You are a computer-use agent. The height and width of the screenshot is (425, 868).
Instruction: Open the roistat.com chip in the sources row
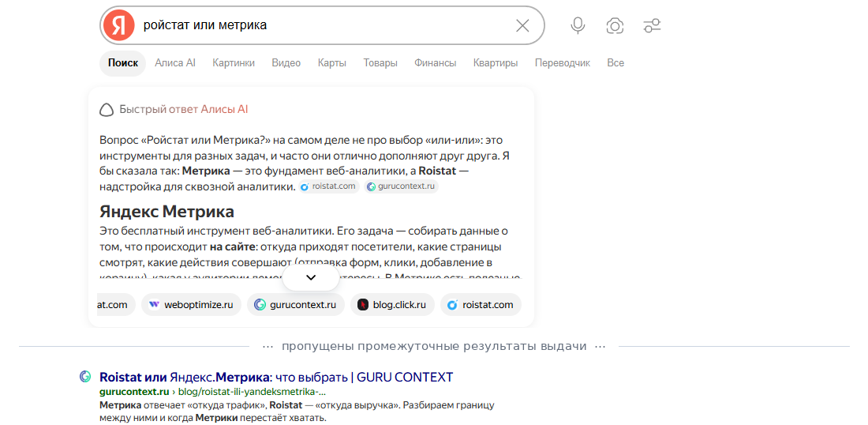(481, 305)
